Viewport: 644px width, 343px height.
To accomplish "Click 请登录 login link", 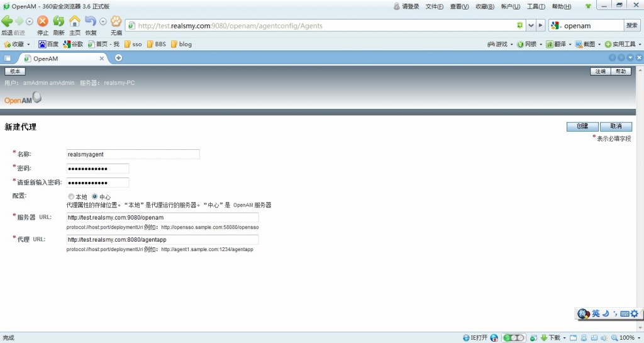I will [x=406, y=6].
